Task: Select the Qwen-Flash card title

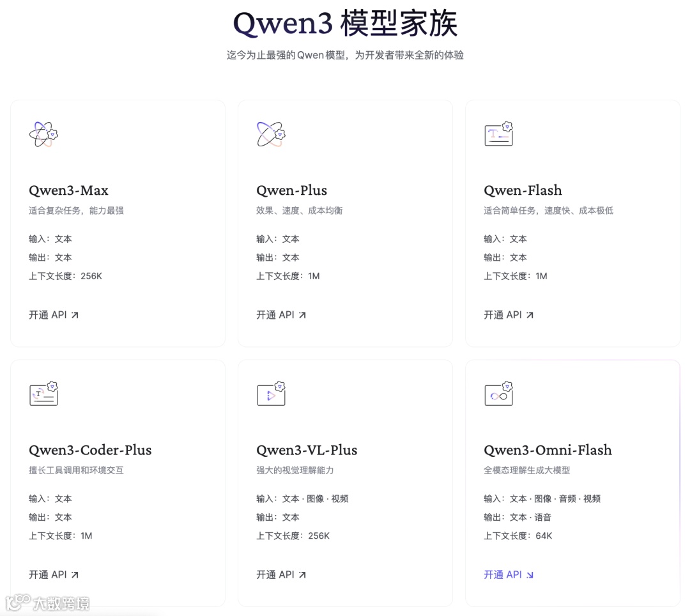Action: tap(523, 190)
